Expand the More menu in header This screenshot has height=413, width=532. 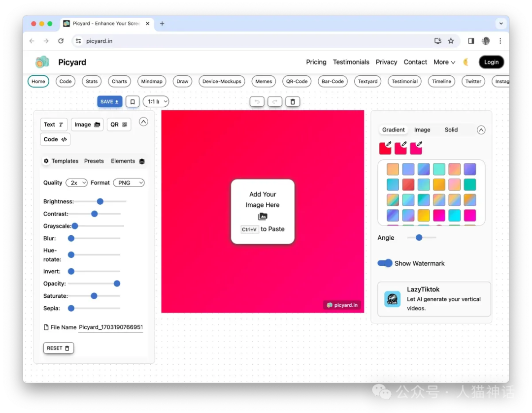tap(444, 62)
